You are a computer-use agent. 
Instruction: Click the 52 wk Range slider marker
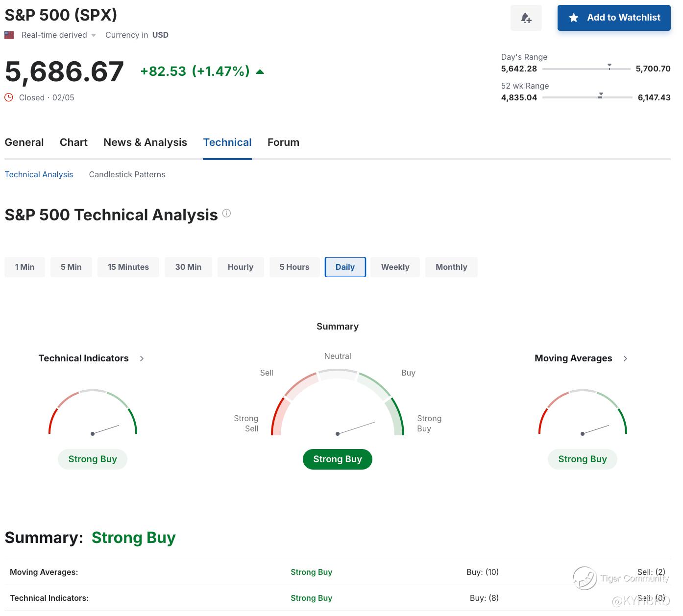(601, 95)
